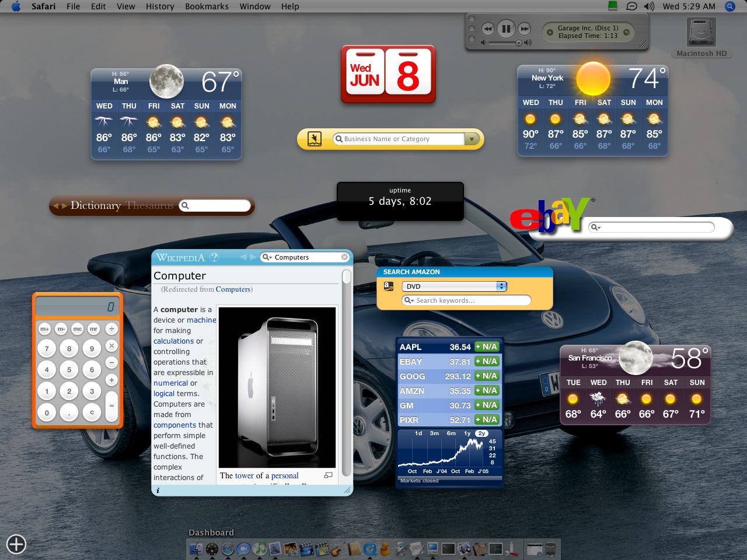Click the Amazon logo icon

pyautogui.click(x=388, y=286)
